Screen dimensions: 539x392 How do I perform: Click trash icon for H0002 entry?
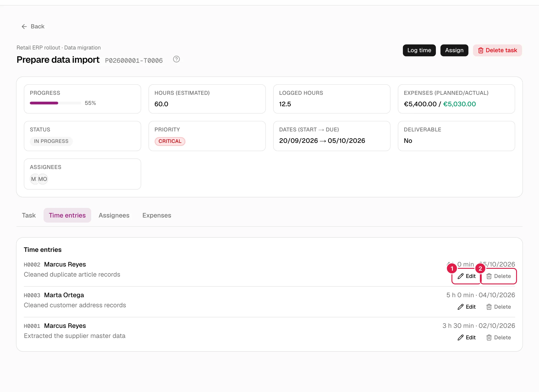coord(489,276)
